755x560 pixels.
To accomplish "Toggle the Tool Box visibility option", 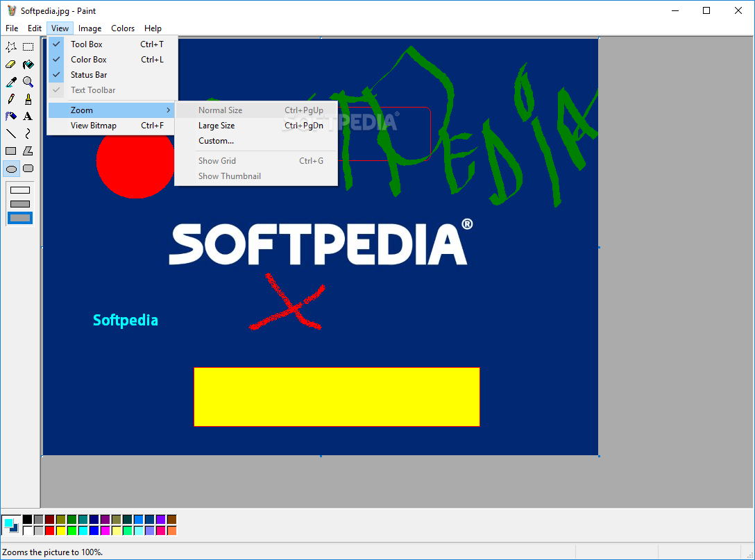I will click(112, 44).
